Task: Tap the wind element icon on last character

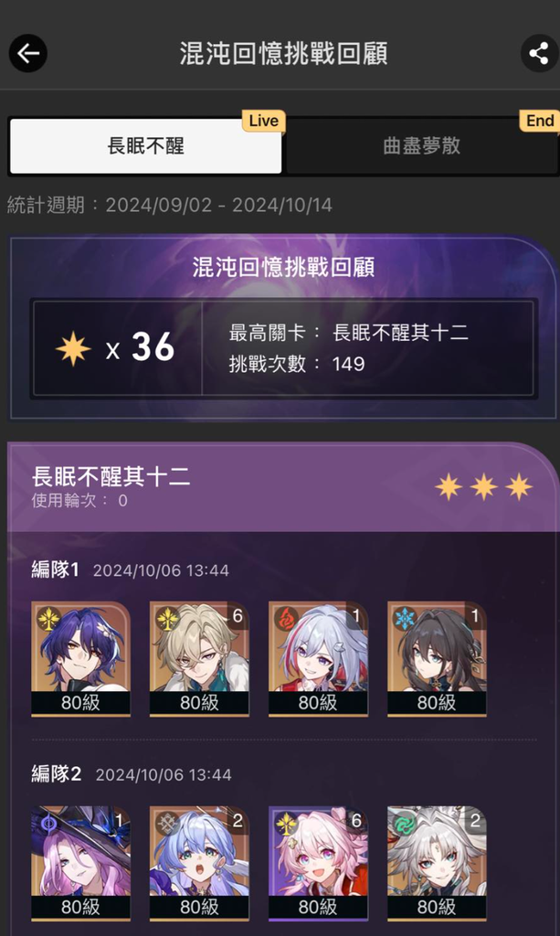Action: click(x=405, y=824)
